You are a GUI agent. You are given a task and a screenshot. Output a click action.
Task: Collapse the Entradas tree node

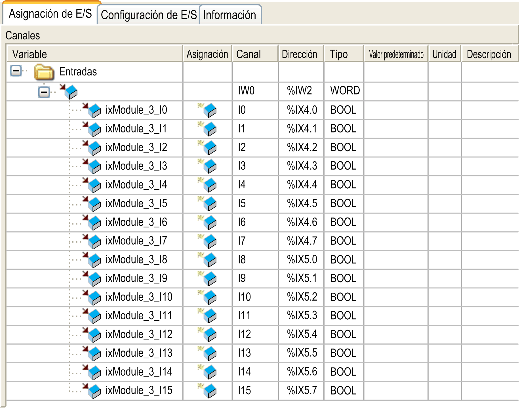click(x=16, y=71)
